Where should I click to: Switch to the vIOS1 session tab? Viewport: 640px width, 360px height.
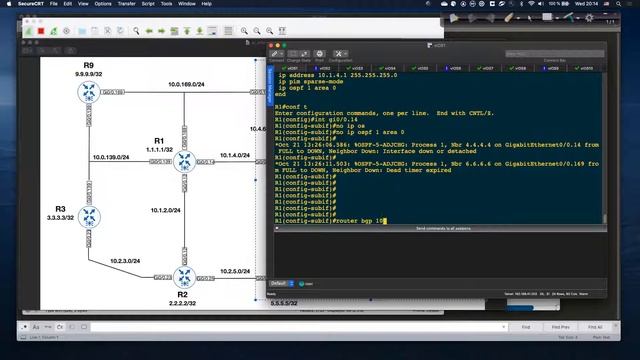[x=290, y=68]
